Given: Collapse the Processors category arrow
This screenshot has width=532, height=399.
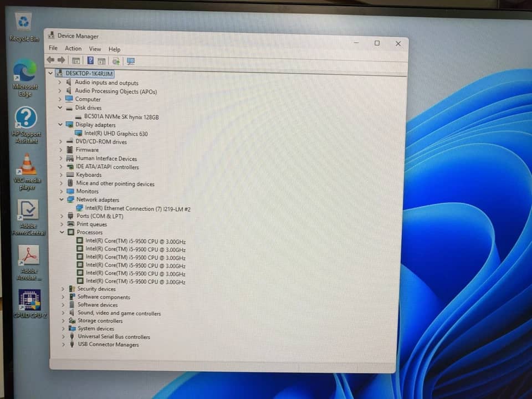Looking at the screenshot, I should [x=62, y=232].
